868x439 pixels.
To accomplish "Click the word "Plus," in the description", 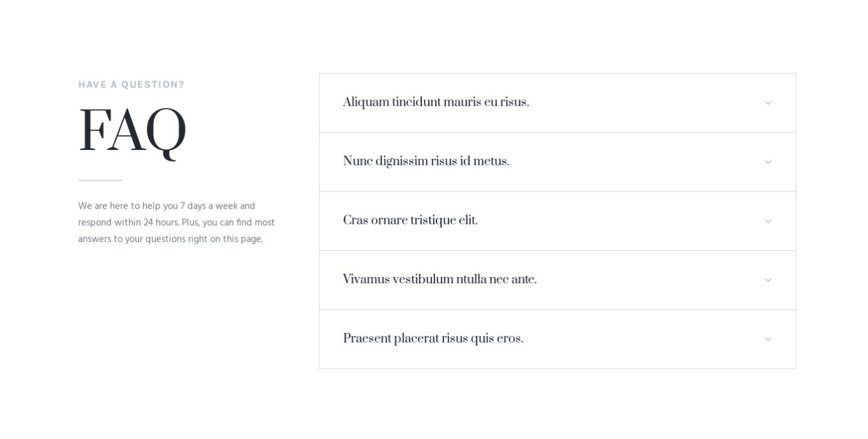I will pyautogui.click(x=190, y=223).
